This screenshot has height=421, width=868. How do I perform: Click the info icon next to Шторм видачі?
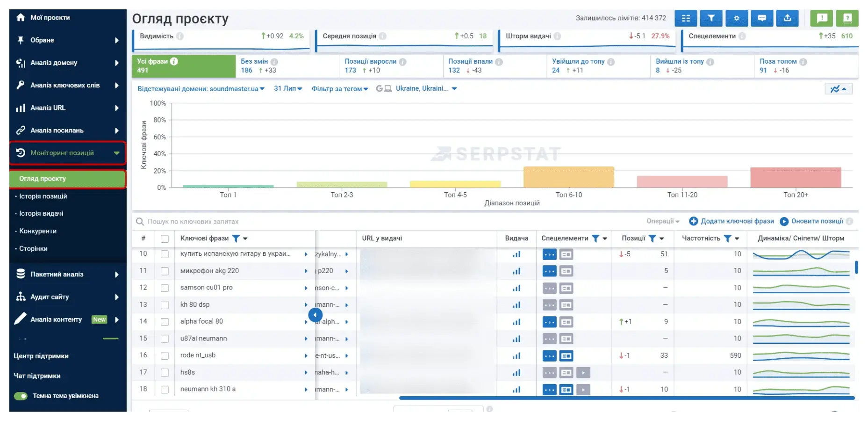[x=557, y=36]
